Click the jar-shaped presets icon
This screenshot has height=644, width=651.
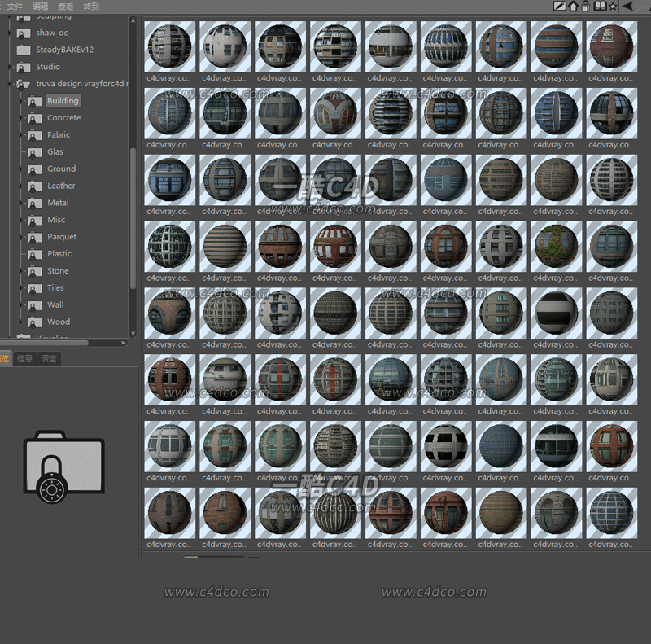[x=586, y=7]
